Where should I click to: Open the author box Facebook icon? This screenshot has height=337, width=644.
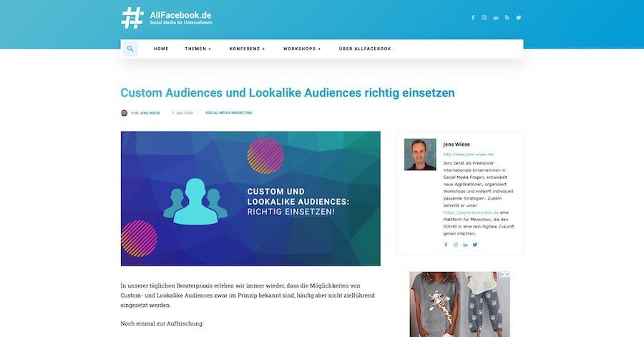(x=446, y=245)
